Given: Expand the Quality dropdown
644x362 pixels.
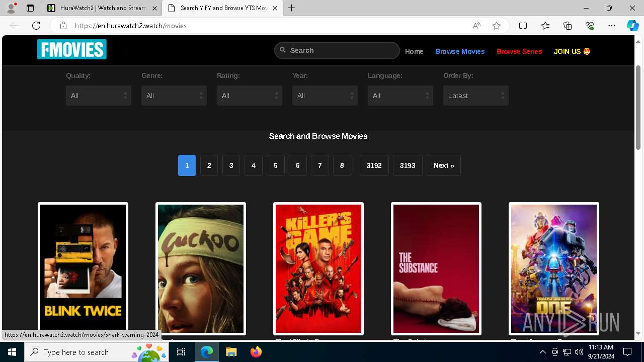Looking at the screenshot, I should 99,96.
